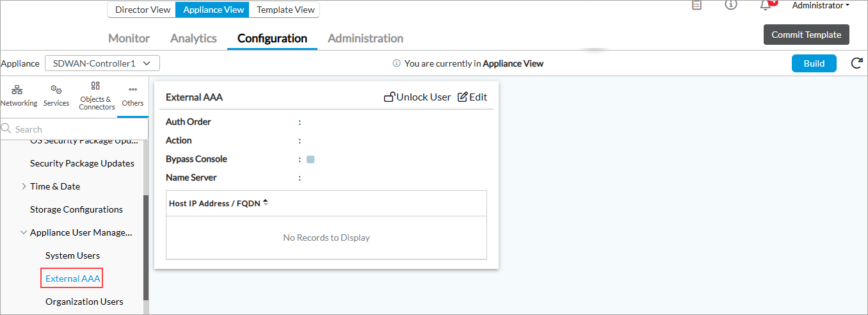The image size is (868, 315).
Task: Expand the Time & Date tree node
Action: [24, 186]
